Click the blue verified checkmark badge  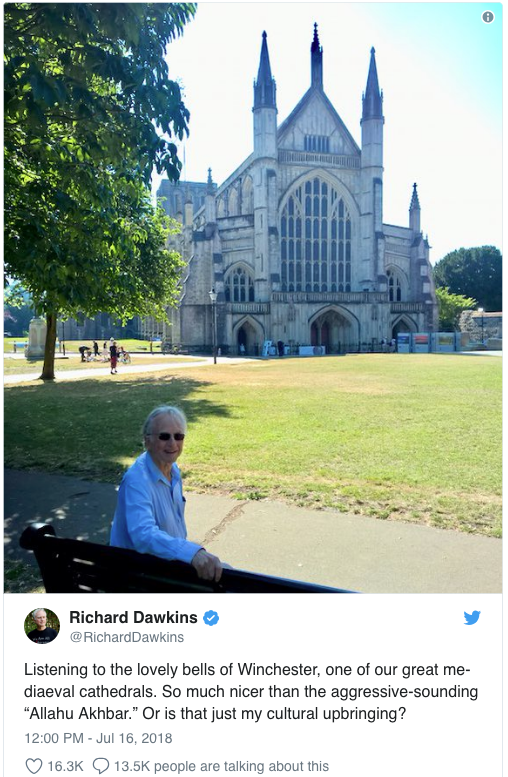[211, 618]
